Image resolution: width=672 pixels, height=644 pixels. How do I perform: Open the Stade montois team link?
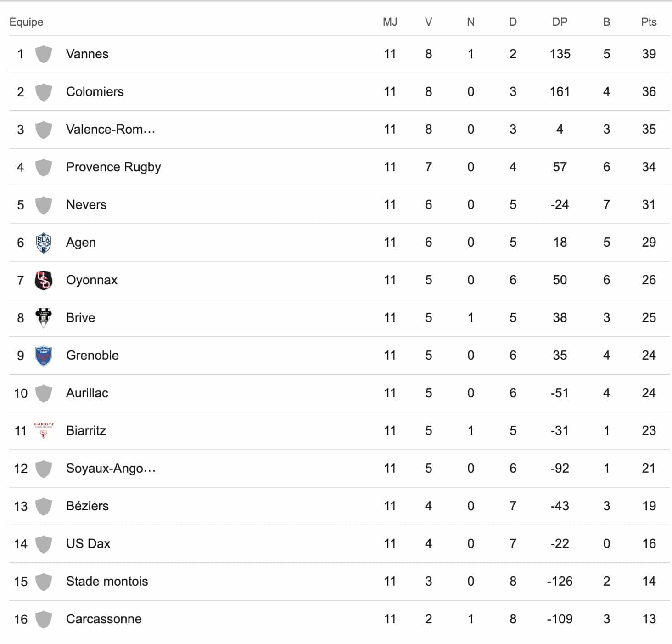[107, 582]
